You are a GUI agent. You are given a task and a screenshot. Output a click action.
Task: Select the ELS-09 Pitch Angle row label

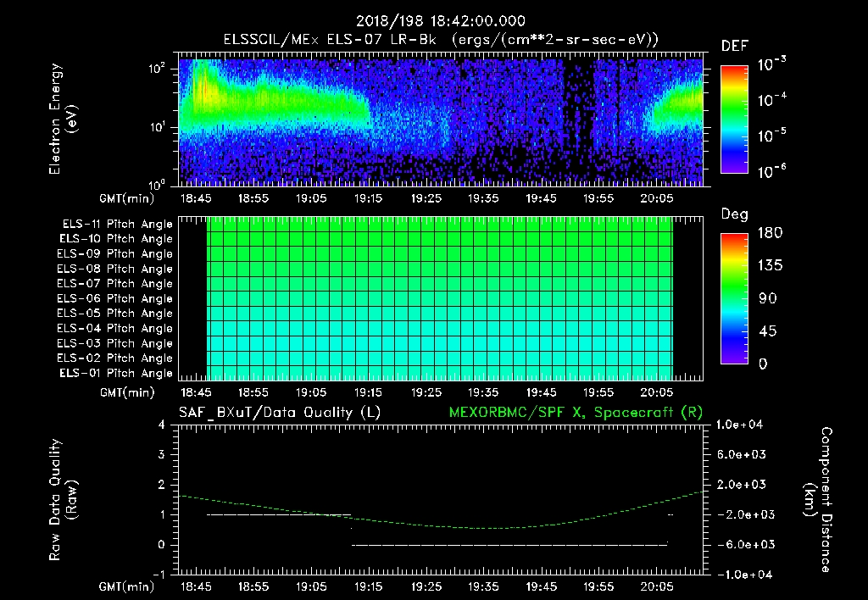click(x=115, y=254)
